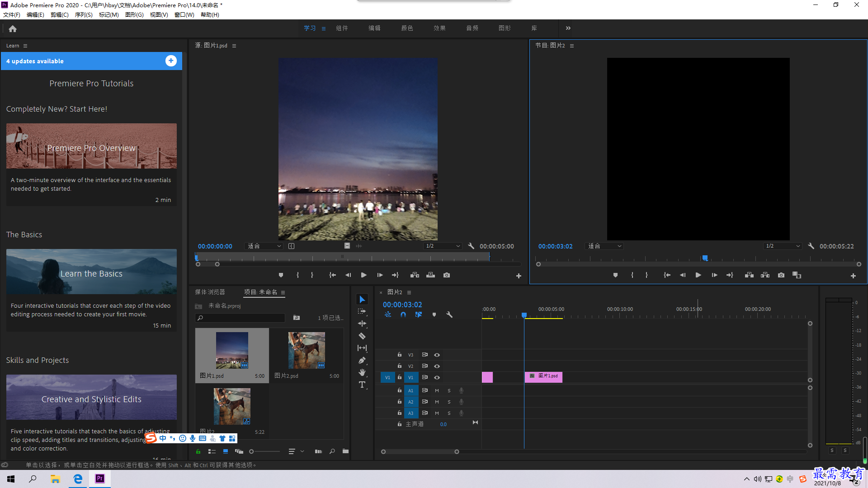Open button editor in Program monitor
The image size is (868, 488).
coord(853,276)
